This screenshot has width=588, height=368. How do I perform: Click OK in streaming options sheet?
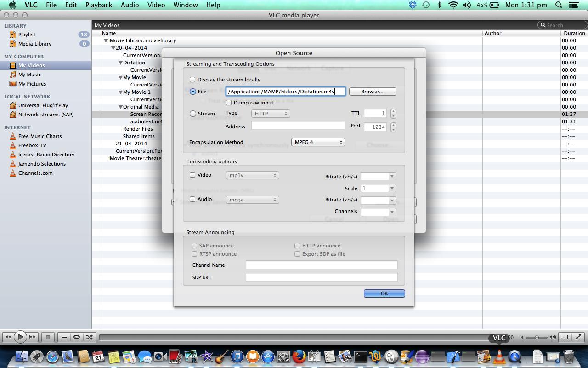(x=384, y=293)
